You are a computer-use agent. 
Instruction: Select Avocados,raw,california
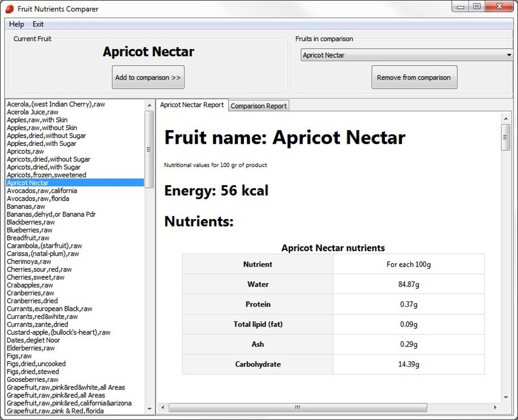[x=75, y=190]
